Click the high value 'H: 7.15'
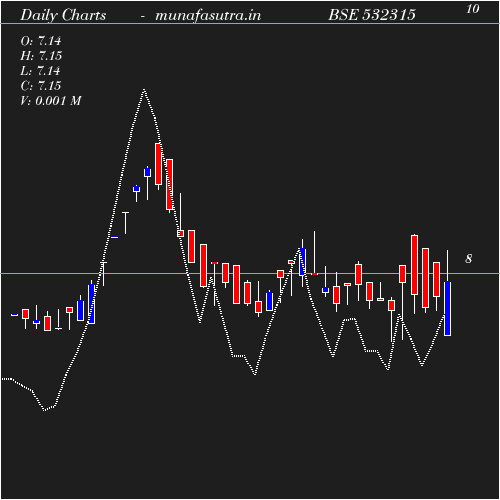 click(x=41, y=56)
